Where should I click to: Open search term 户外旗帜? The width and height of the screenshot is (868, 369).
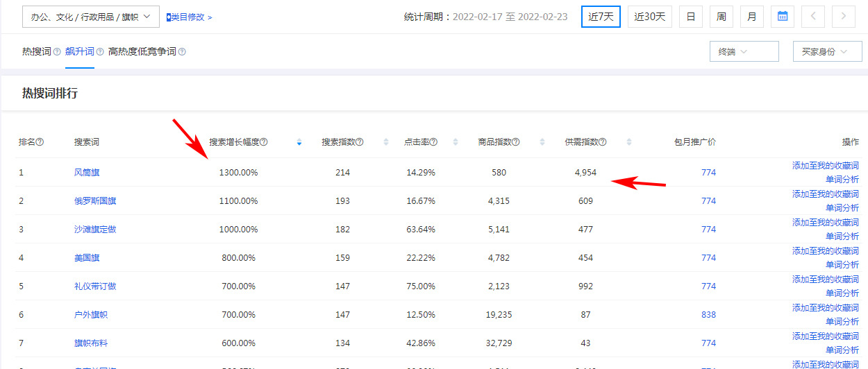[x=91, y=315]
